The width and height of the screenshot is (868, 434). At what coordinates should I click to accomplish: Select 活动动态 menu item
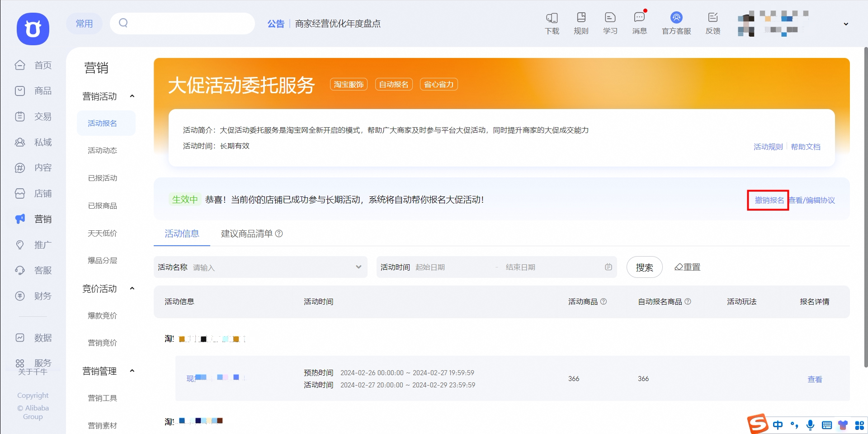[103, 151]
